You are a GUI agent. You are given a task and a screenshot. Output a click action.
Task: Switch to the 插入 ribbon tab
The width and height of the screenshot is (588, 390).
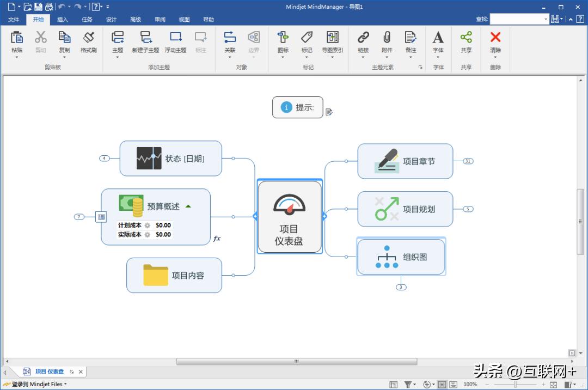point(62,19)
